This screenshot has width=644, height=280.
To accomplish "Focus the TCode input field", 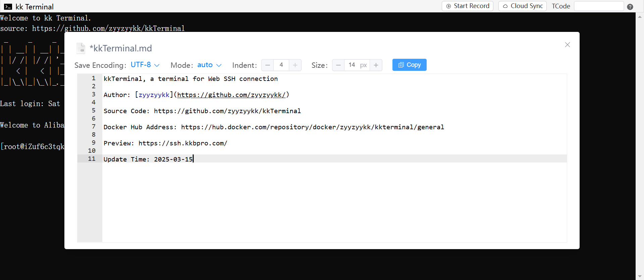I will pyautogui.click(x=599, y=6).
